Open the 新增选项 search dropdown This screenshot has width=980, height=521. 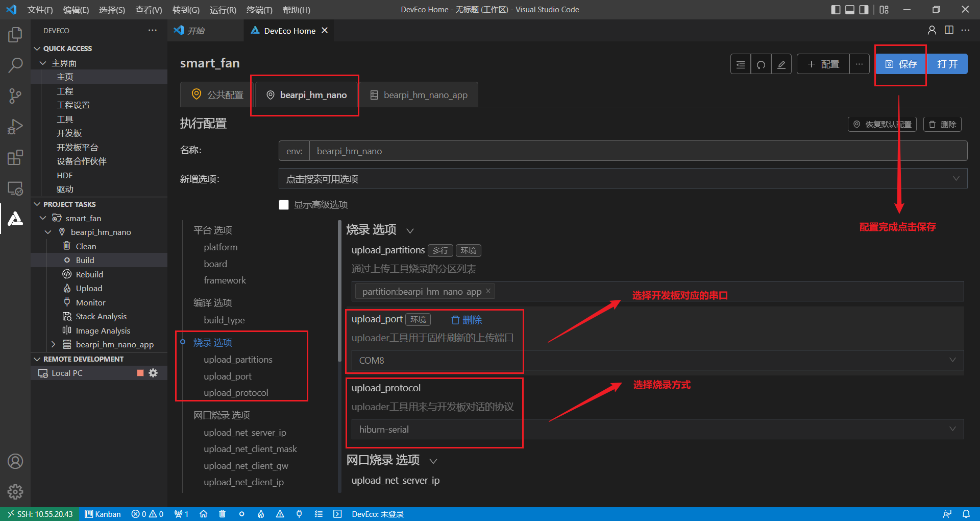(x=623, y=179)
